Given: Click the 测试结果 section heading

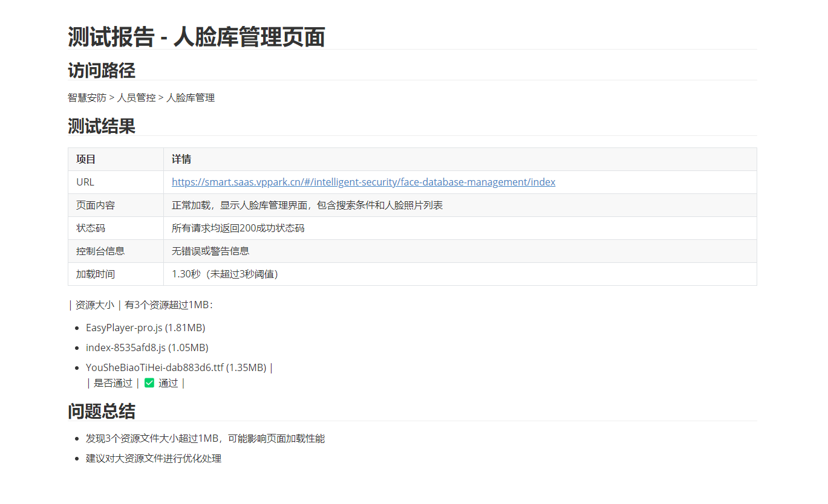Looking at the screenshot, I should tap(101, 126).
